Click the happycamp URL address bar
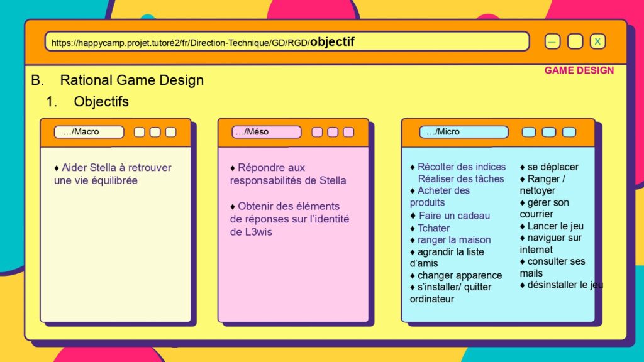This screenshot has width=644, height=362. 287,42
